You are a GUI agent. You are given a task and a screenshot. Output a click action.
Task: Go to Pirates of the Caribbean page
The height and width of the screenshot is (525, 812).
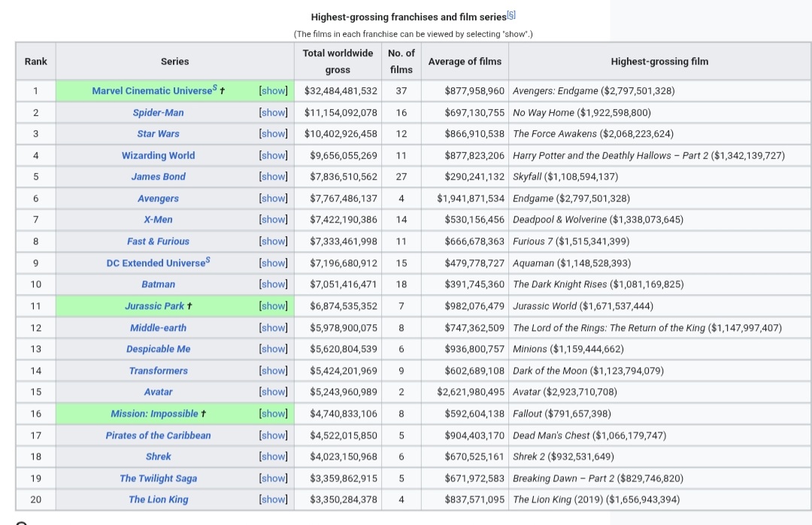click(x=158, y=435)
